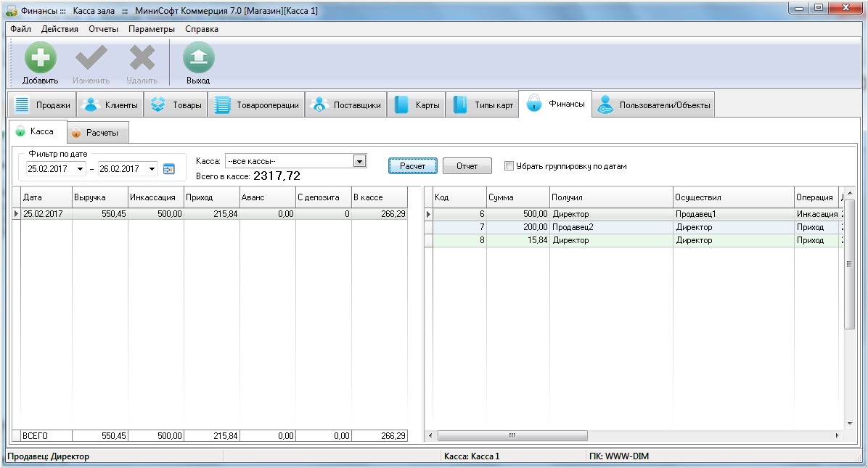Viewport: 868px width, 468px height.
Task: Switch to the Клиенты tab
Action: coord(111,105)
